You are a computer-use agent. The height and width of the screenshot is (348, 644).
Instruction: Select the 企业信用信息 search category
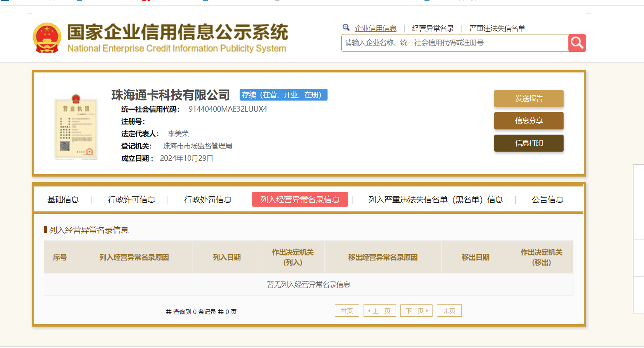click(x=375, y=29)
